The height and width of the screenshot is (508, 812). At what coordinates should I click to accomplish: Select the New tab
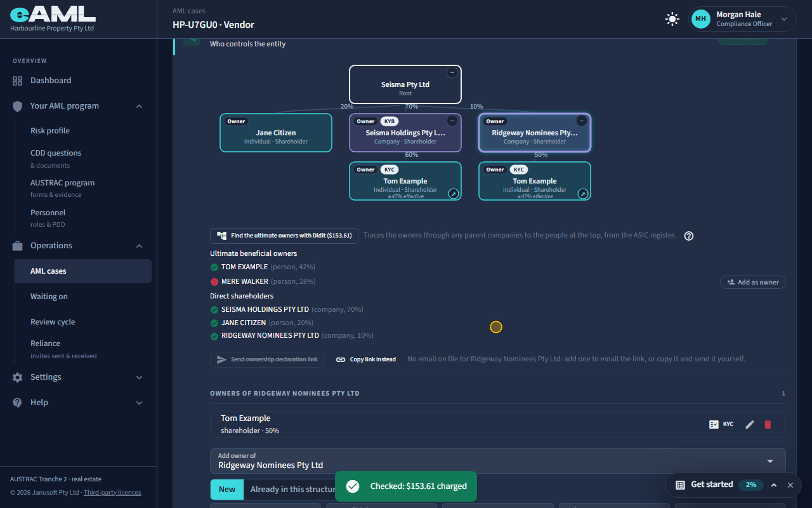(x=227, y=490)
